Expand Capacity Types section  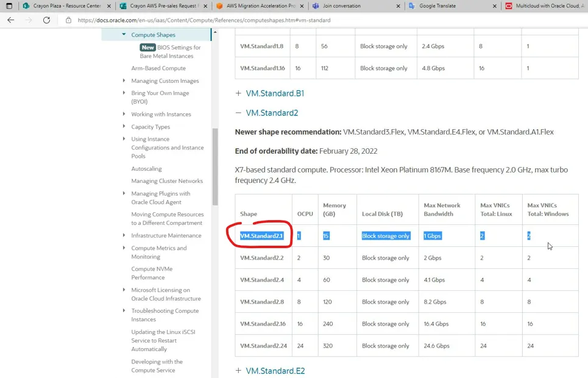tap(124, 126)
